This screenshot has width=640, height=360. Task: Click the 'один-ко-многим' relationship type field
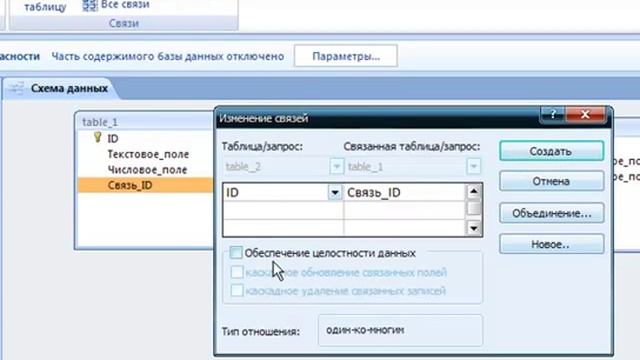coord(400,330)
